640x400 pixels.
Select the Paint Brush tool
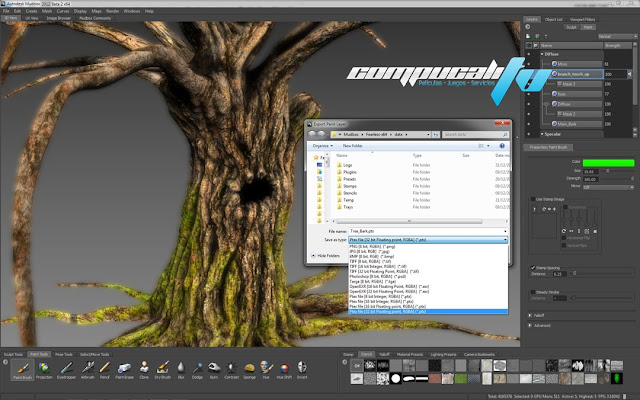(x=22, y=370)
